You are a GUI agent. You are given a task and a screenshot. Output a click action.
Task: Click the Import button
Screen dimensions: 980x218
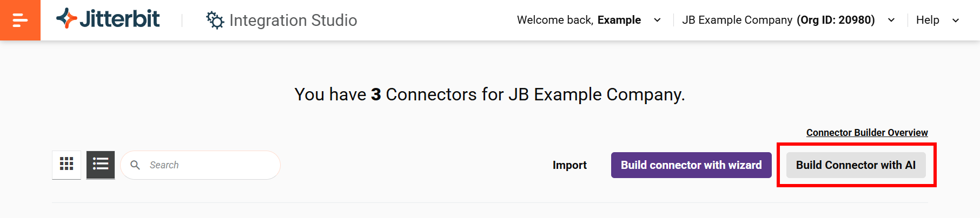pos(570,165)
